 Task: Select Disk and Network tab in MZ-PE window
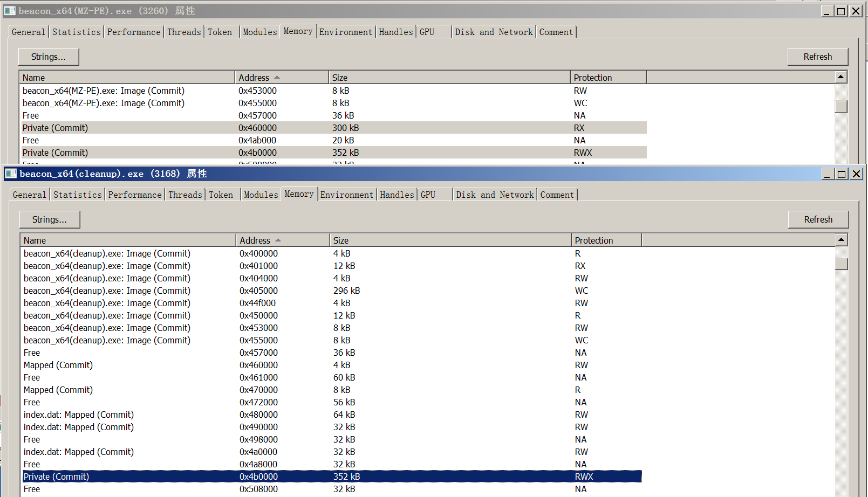pyautogui.click(x=493, y=32)
